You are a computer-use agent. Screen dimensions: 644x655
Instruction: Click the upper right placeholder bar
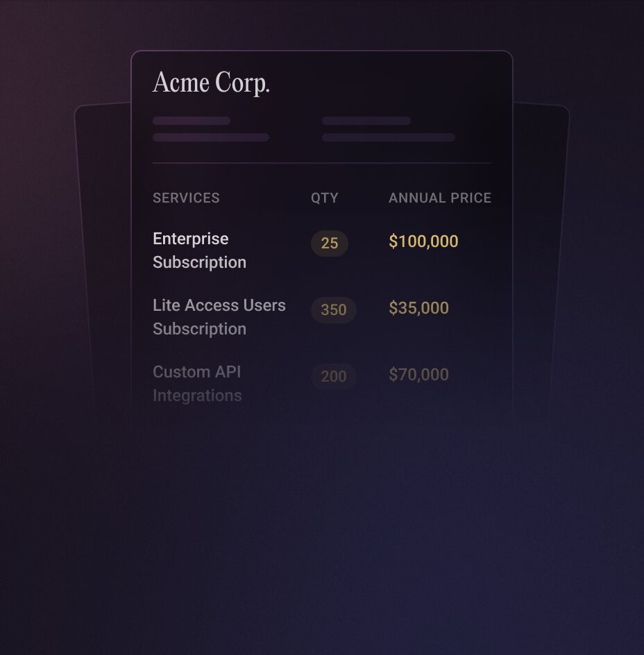point(366,121)
